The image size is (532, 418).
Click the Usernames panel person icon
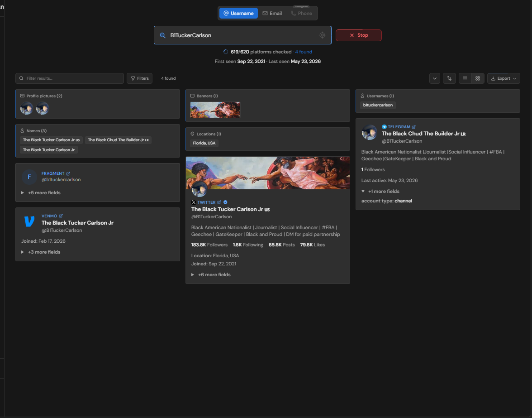pyautogui.click(x=362, y=96)
